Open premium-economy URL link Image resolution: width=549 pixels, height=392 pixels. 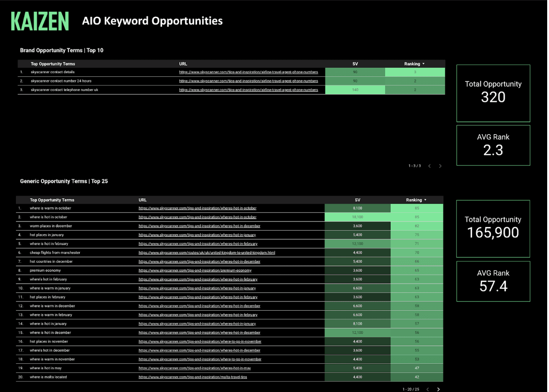(195, 270)
